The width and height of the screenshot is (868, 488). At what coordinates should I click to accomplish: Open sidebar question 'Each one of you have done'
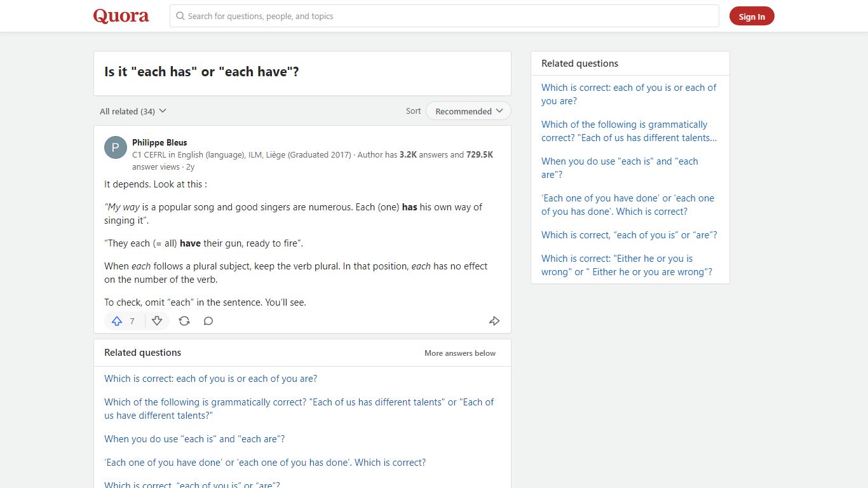point(628,205)
